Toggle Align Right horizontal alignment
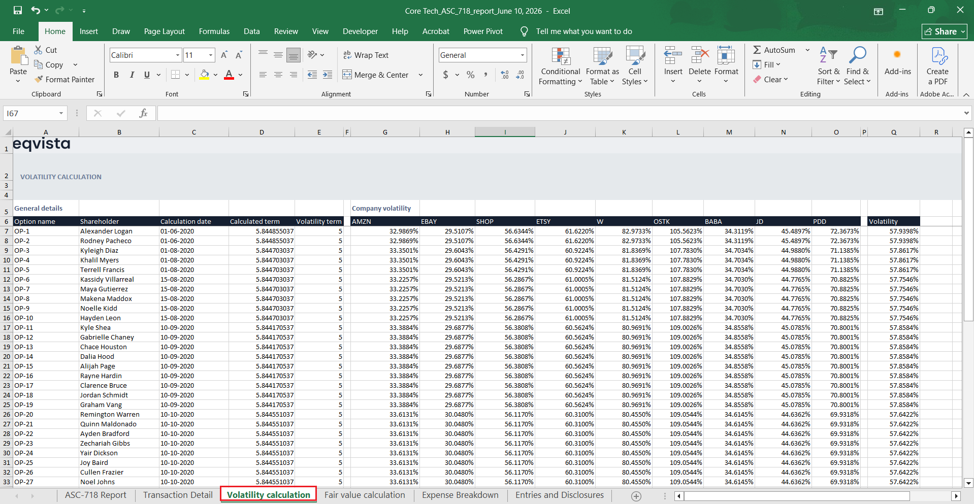 (x=293, y=75)
